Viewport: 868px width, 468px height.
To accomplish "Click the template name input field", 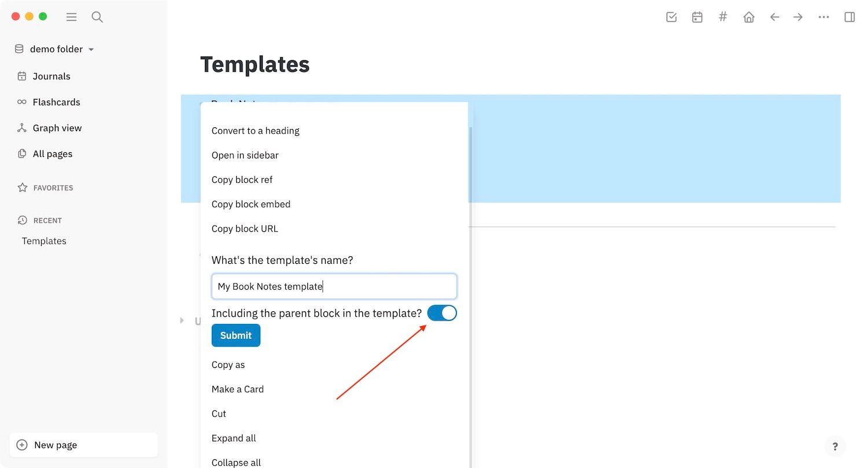I will coord(334,286).
